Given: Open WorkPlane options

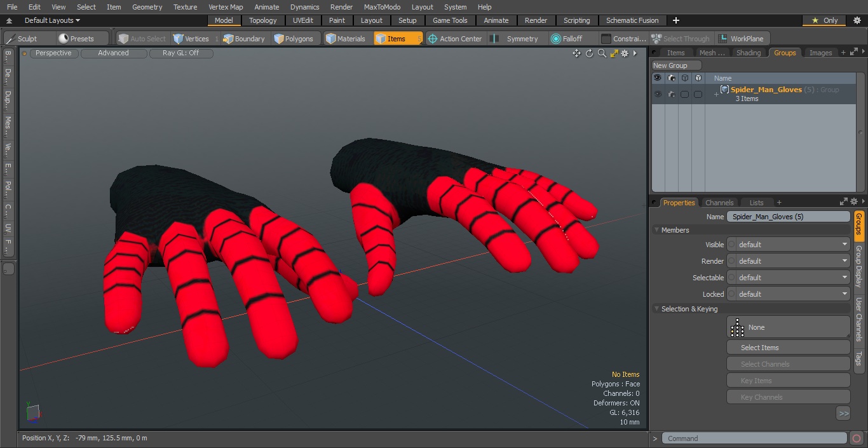Looking at the screenshot, I should point(742,39).
